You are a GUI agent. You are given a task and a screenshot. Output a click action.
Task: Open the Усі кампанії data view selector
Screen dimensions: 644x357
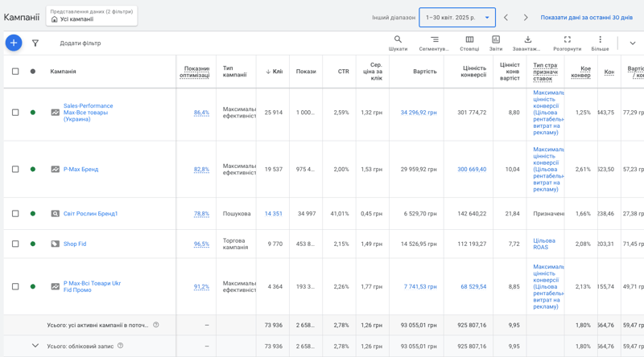tap(92, 15)
